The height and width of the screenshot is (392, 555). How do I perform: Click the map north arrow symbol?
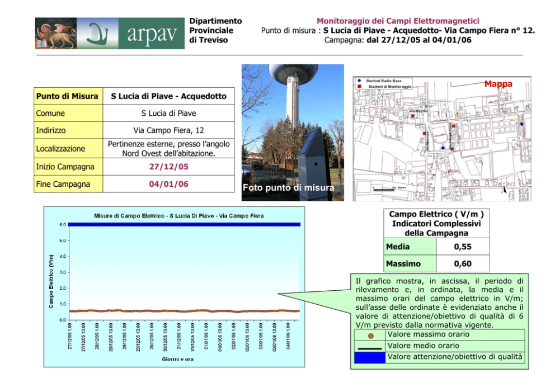[505, 190]
